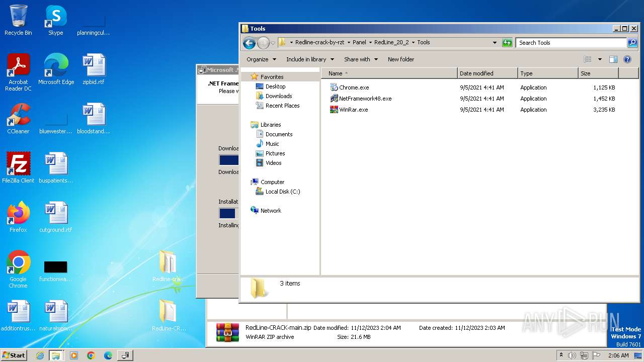The image size is (644, 362).
Task: Expand Panel breadcrumb arrow
Action: 370,43
